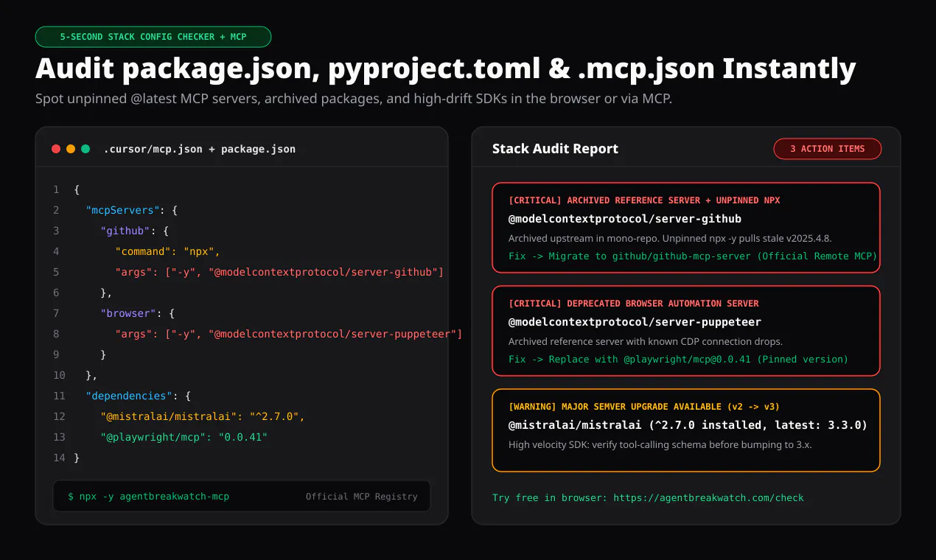
Task: Click the "High velocity SDK" description
Action: coord(660,444)
